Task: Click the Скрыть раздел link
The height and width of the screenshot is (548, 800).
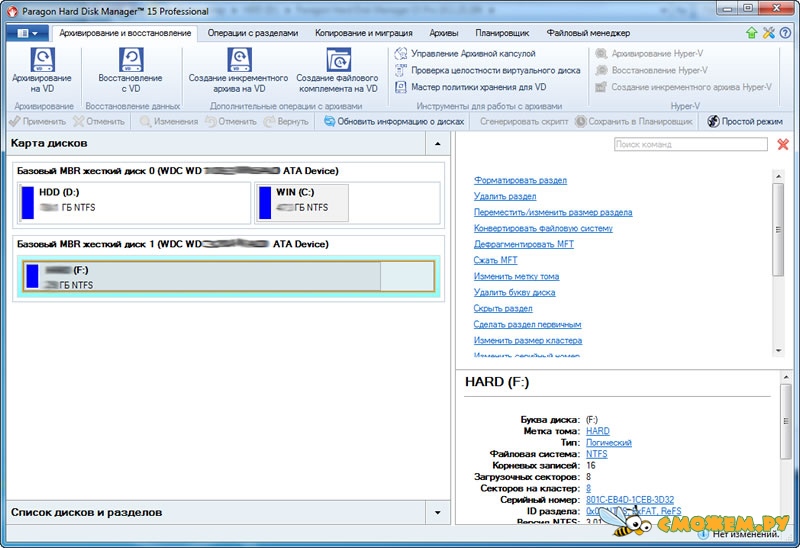Action: [503, 308]
